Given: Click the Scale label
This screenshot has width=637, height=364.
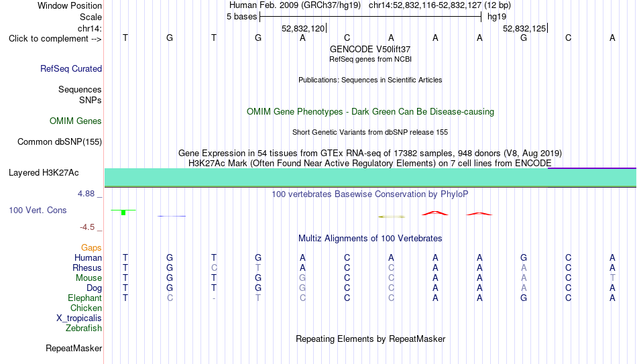Looking at the screenshot, I should coord(91,17).
